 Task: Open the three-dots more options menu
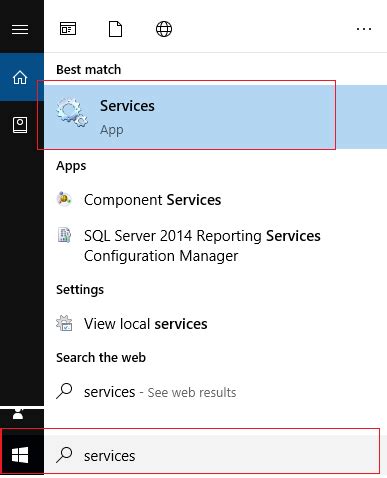pos(364,29)
